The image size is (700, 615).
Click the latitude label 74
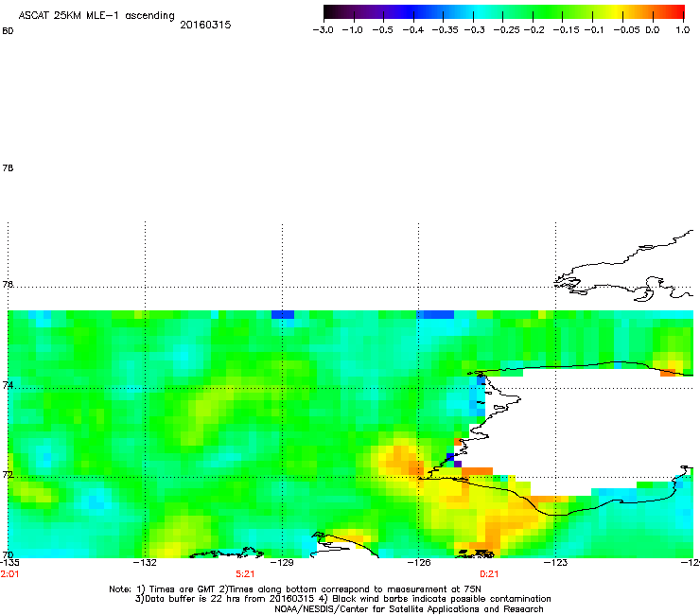[x=8, y=385]
